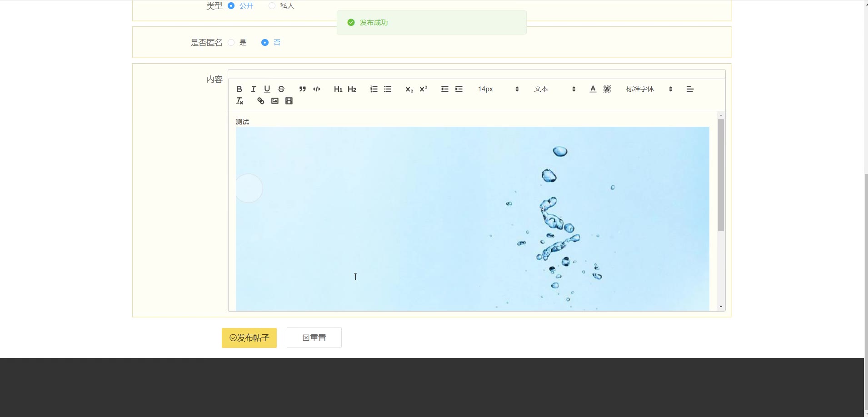The width and height of the screenshot is (868, 417).
Task: Insert a code block
Action: [317, 89]
